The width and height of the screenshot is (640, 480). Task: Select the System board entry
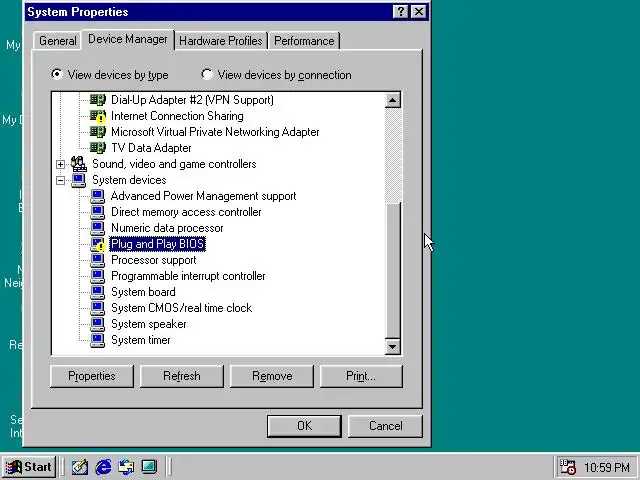(143, 292)
